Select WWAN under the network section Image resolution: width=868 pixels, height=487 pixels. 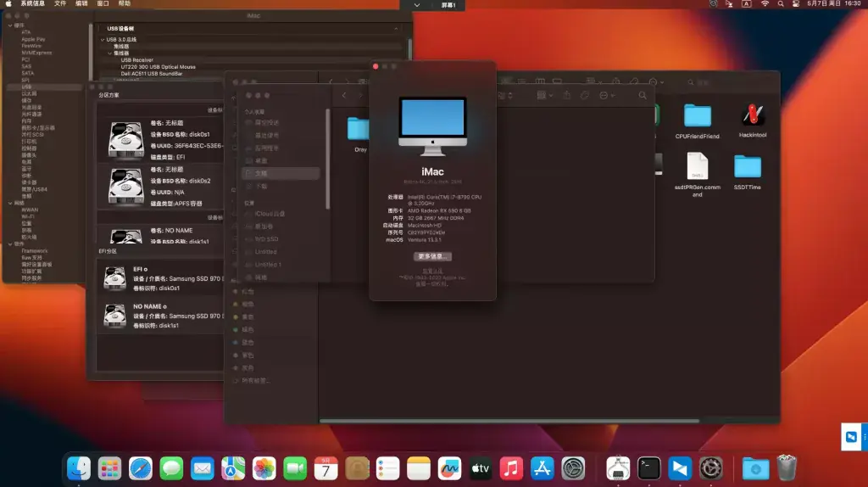point(30,210)
